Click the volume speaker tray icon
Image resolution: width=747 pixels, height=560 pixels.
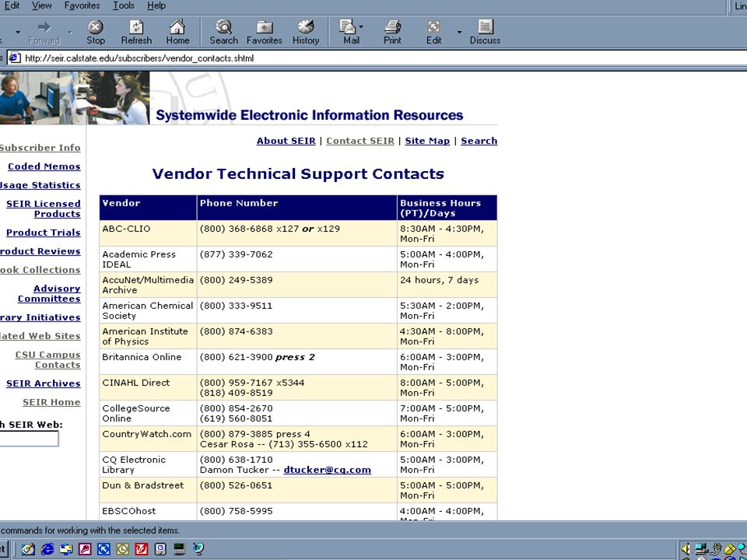[x=686, y=549]
